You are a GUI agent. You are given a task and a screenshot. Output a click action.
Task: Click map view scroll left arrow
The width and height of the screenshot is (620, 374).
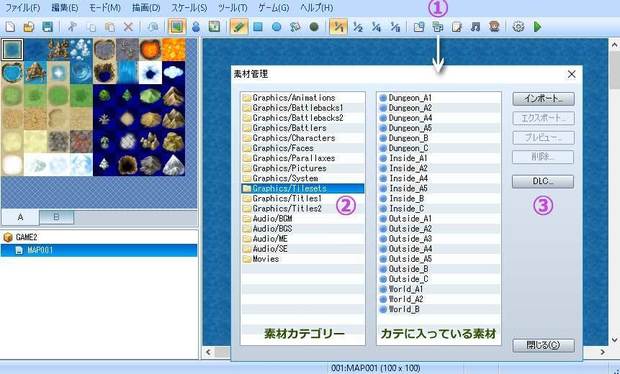pos(208,352)
